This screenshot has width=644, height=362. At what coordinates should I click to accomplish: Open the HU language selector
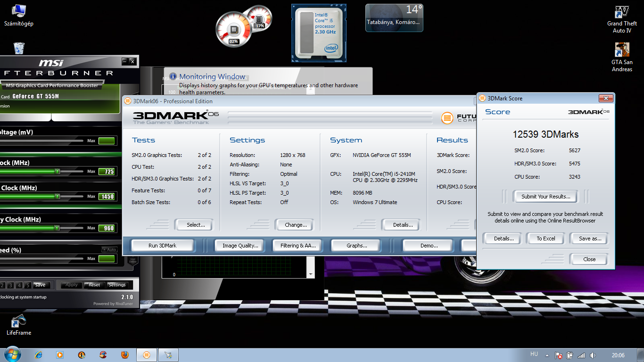[534, 354]
